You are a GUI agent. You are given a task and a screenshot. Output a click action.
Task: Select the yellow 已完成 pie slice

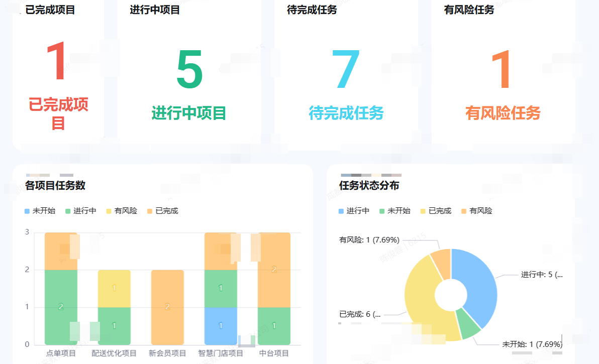click(422, 301)
